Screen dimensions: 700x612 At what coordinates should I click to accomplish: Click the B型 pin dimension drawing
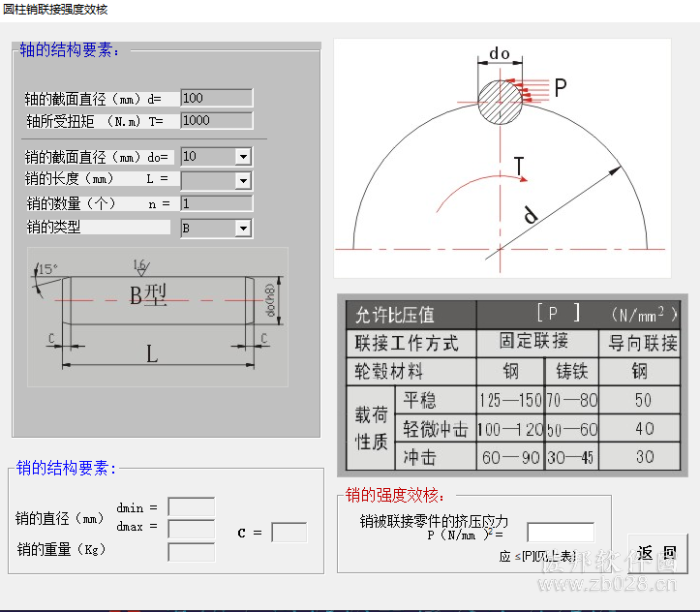coord(158,317)
